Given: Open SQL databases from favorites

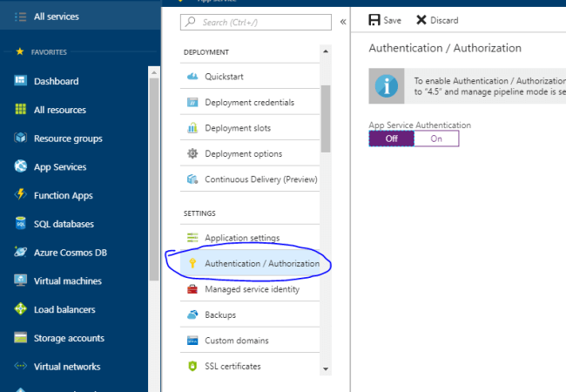Looking at the screenshot, I should pyautogui.click(x=64, y=224).
